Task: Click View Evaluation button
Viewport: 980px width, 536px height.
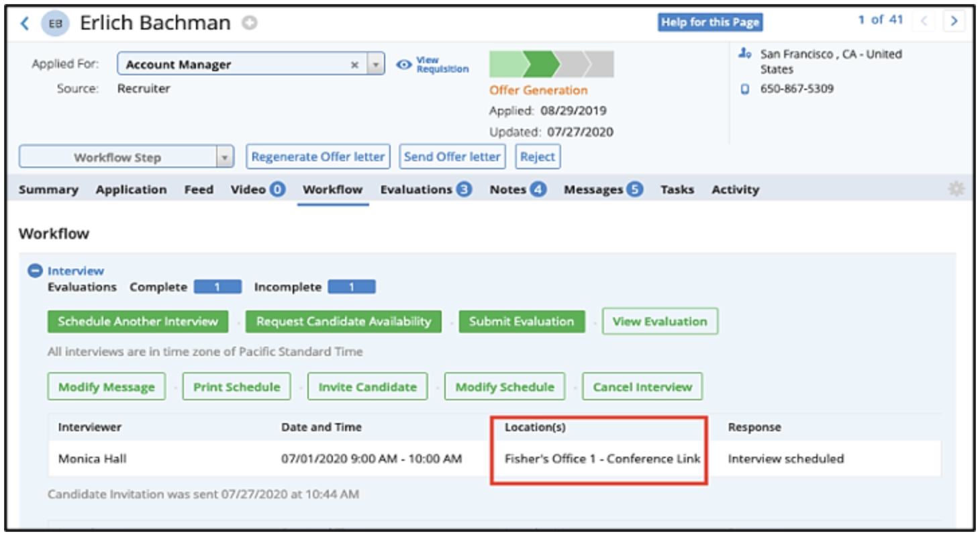Action: pos(660,321)
